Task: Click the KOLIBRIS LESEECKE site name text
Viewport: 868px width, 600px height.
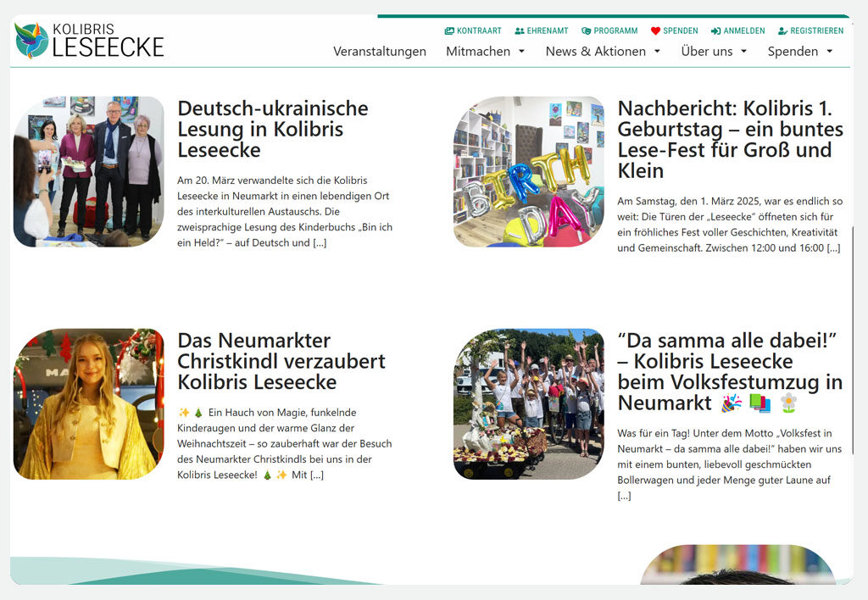Action: [108, 41]
